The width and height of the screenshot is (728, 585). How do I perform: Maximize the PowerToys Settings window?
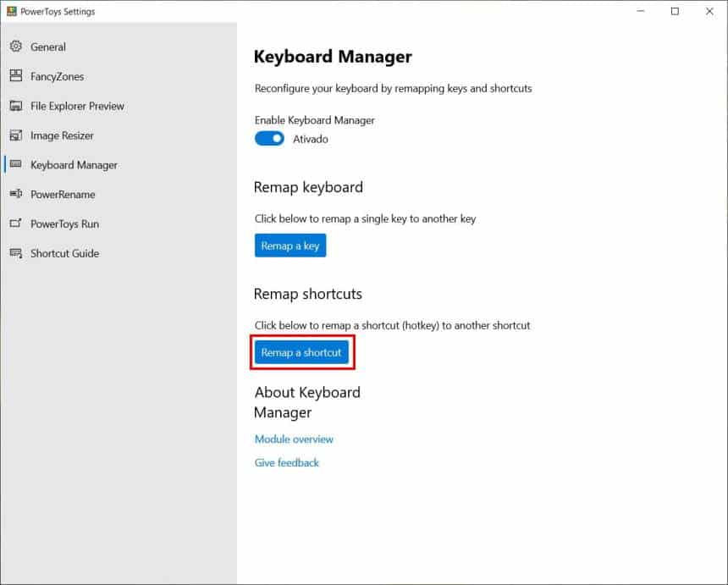(675, 11)
